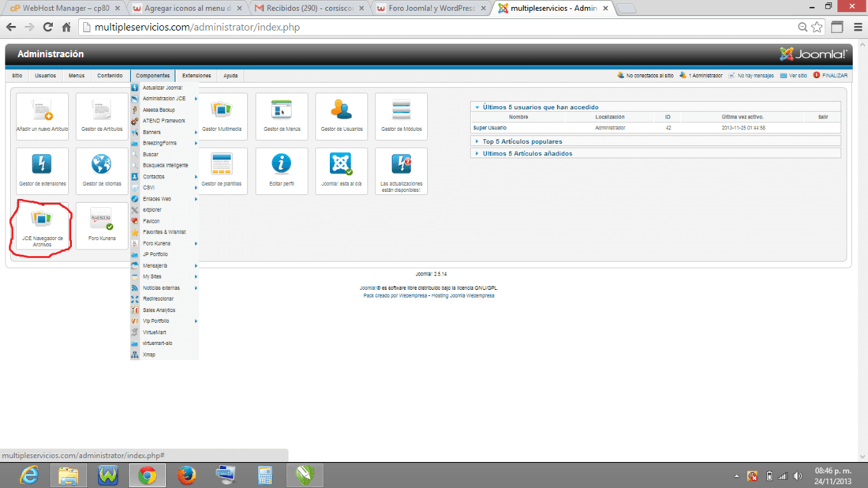Viewport: 868px width, 488px height.
Task: Open Gestor de extensiones icon
Action: 42,171
